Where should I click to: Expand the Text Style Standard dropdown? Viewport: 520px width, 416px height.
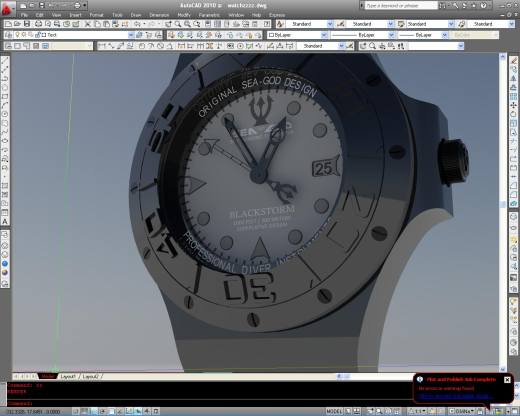330,24
